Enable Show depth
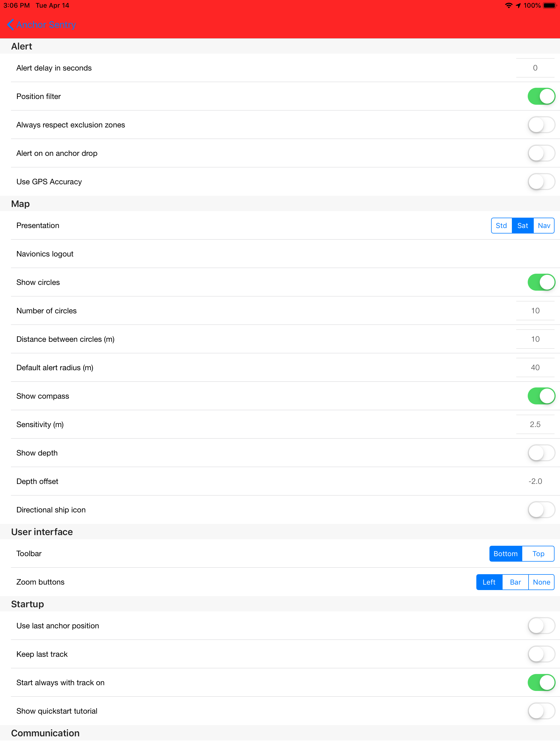Image resolution: width=560 pixels, height=747 pixels. pos(541,453)
